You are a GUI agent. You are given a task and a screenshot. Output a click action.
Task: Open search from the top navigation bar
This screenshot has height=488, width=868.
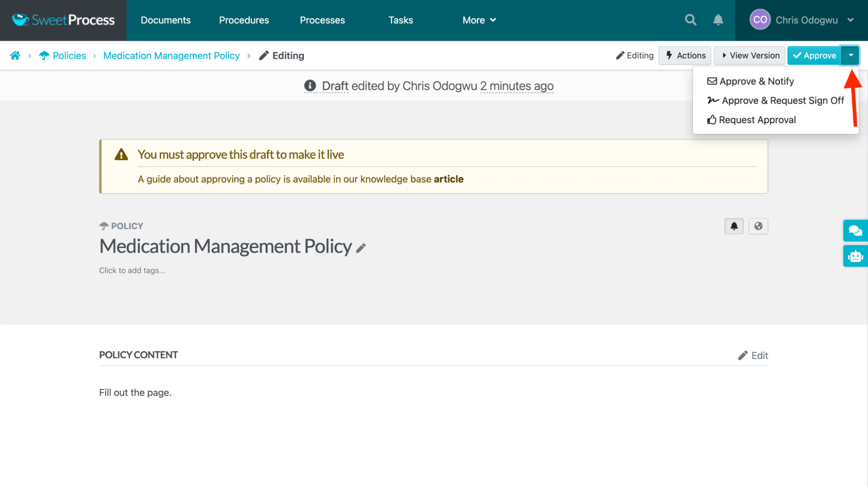pyautogui.click(x=690, y=20)
